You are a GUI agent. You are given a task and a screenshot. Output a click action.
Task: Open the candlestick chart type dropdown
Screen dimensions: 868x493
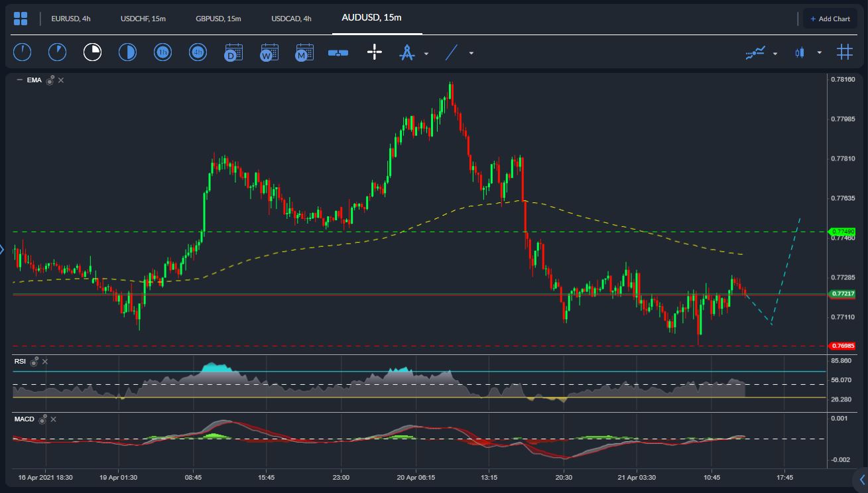click(x=818, y=52)
